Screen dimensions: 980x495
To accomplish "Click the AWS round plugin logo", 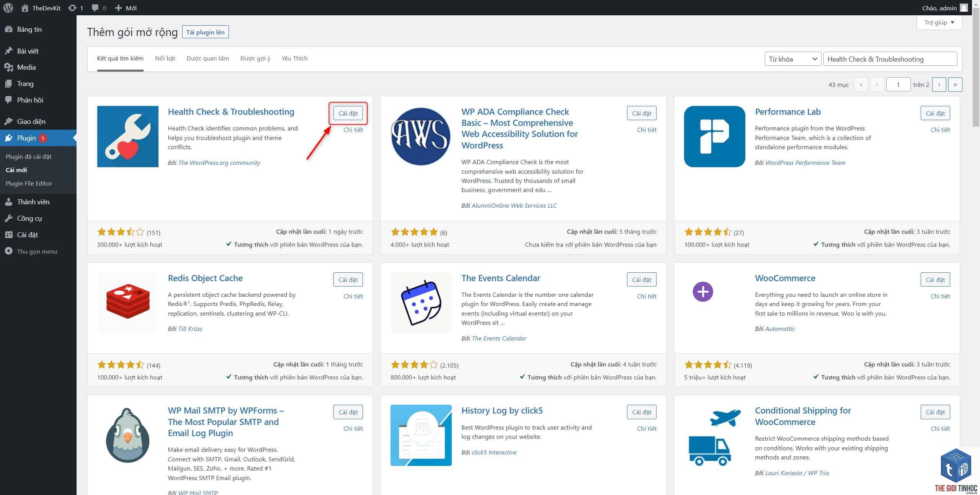I will tap(421, 137).
